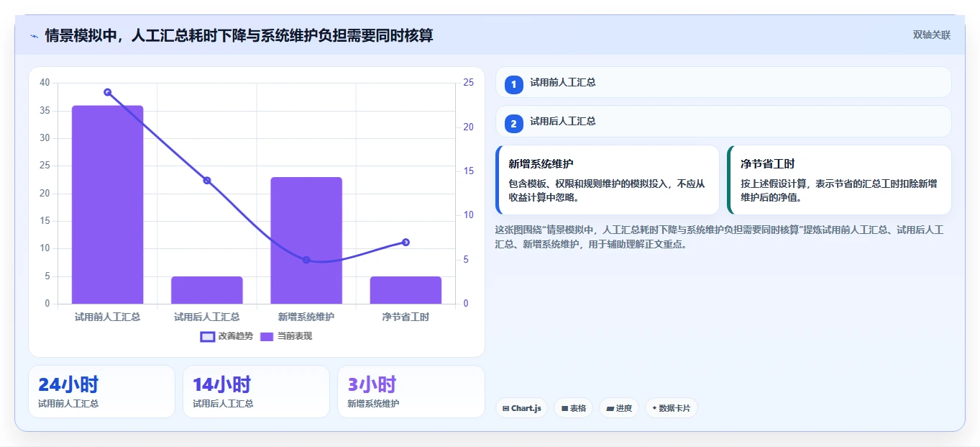Viewport: 980px width, 447px height.
Task: Click the right axis value 25
Action: [468, 83]
